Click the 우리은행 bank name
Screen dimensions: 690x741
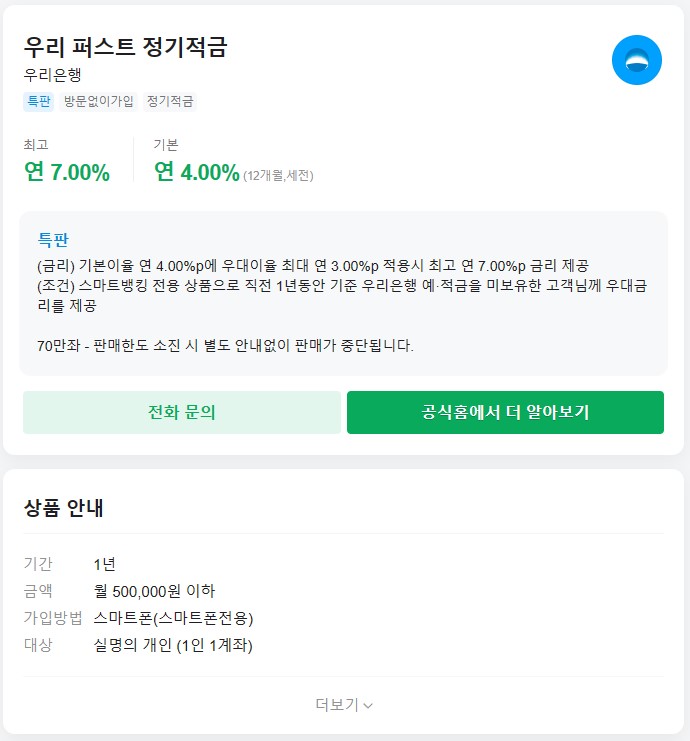[x=52, y=74]
